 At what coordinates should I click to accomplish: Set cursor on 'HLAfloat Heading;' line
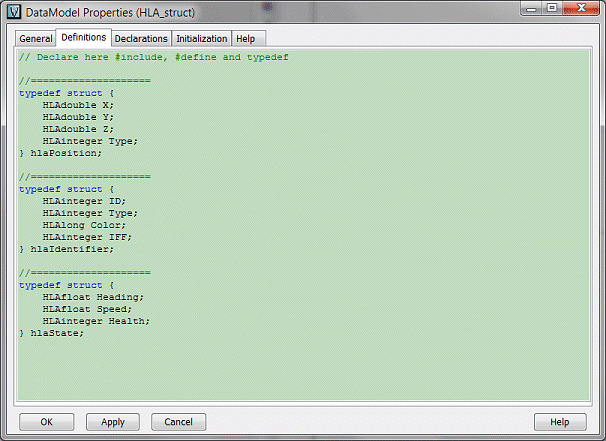click(x=93, y=297)
